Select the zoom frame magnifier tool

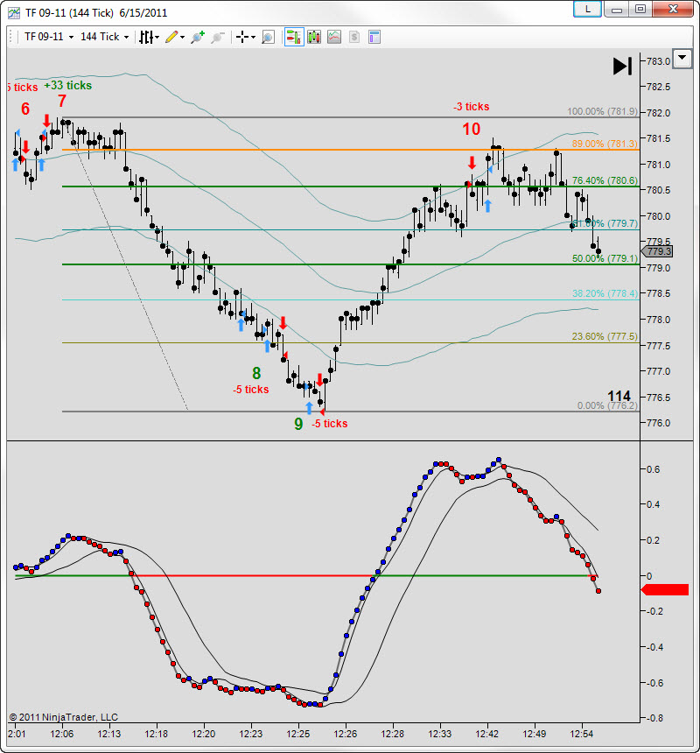[x=268, y=37]
